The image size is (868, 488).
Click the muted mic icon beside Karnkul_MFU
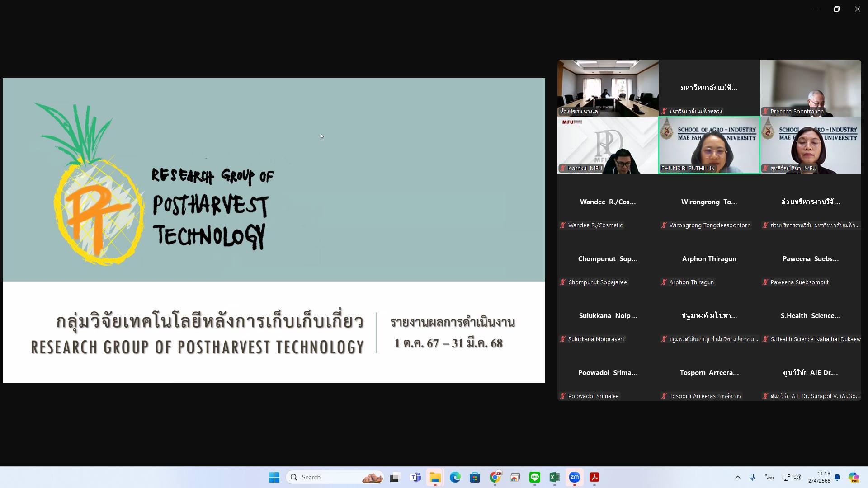point(563,168)
